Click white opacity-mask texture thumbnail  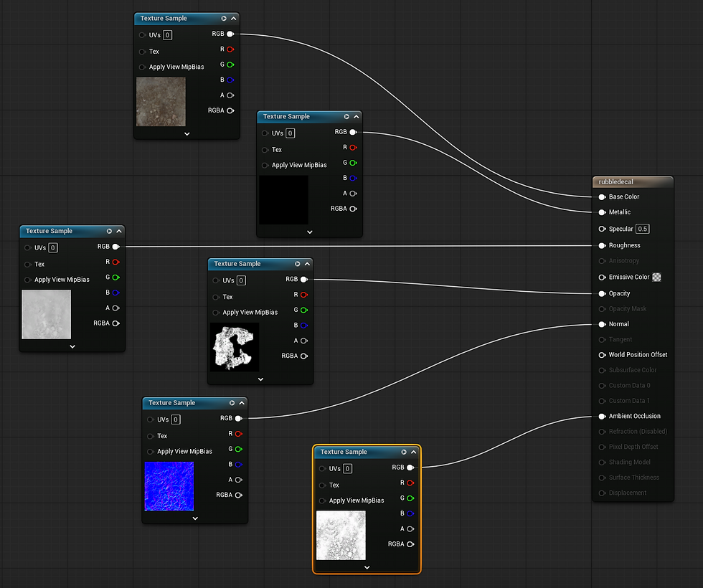coord(235,347)
